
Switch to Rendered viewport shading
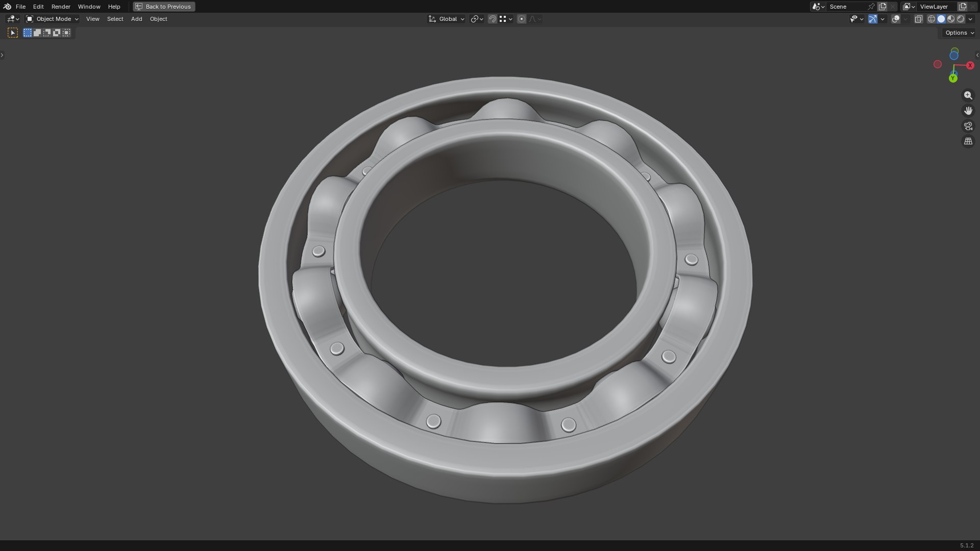[961, 19]
